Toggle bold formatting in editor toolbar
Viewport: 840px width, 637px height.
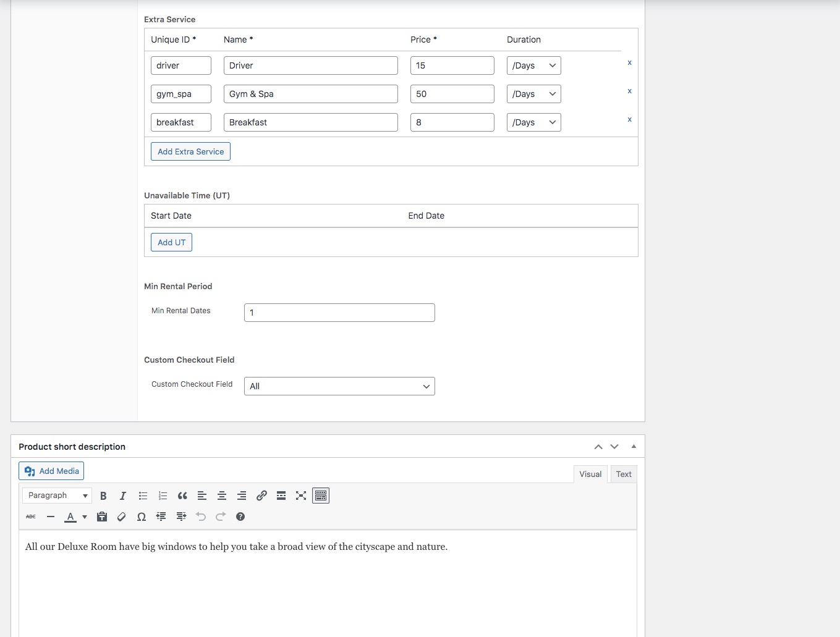click(x=103, y=496)
